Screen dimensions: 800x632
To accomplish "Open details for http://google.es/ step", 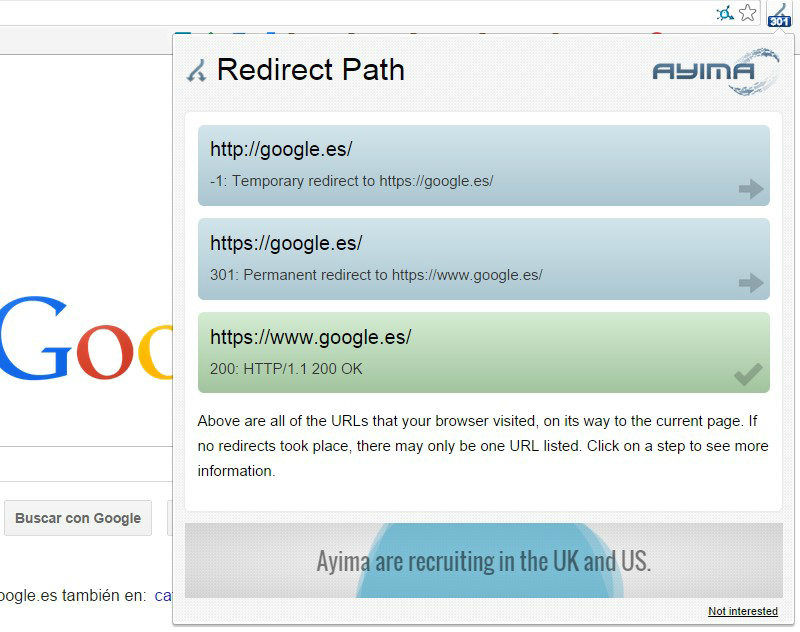I will pyautogui.click(x=484, y=165).
